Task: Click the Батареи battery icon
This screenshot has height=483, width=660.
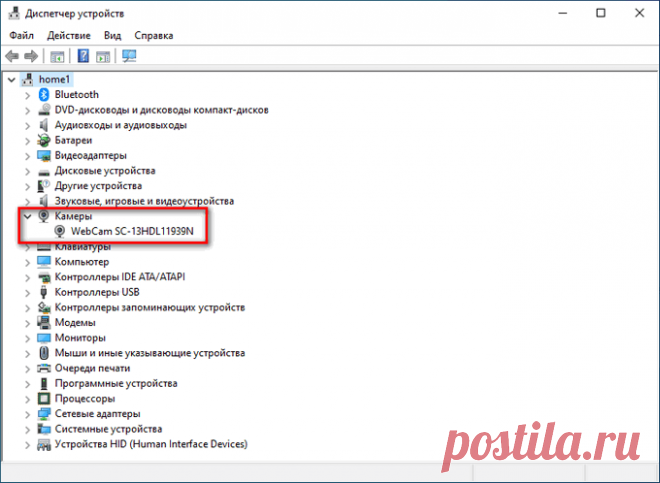Action: point(44,140)
